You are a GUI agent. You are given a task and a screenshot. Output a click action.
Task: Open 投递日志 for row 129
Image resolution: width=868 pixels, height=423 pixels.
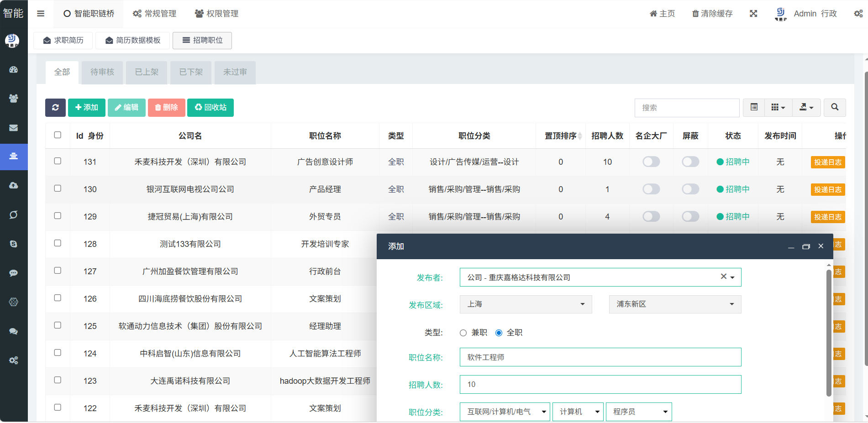coord(827,217)
